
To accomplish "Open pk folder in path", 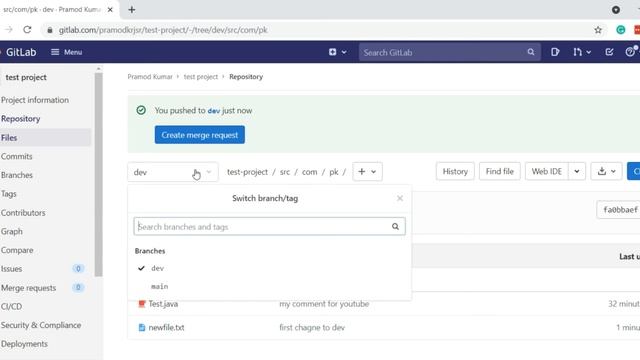I will [x=333, y=172].
